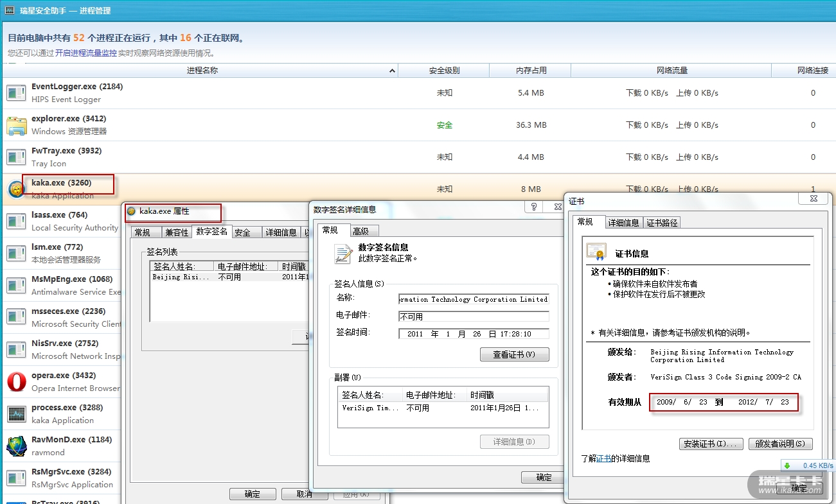Screen dimensions: 836x504
Task: Click the 电子邮件 field showing 不可用
Action: click(x=474, y=317)
